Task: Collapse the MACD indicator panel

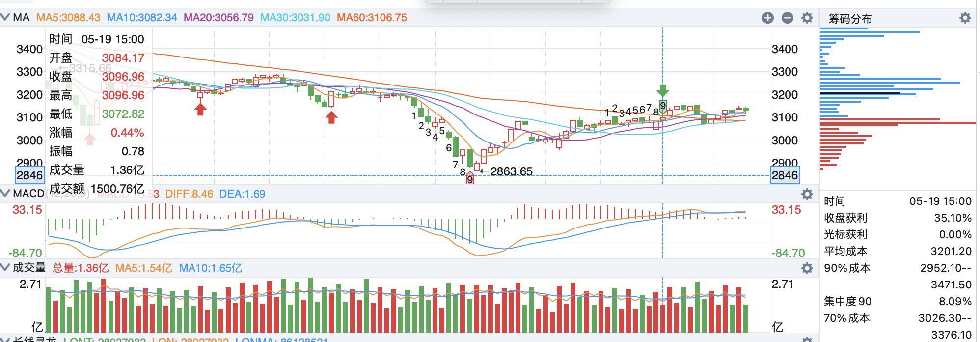Action: [x=5, y=194]
